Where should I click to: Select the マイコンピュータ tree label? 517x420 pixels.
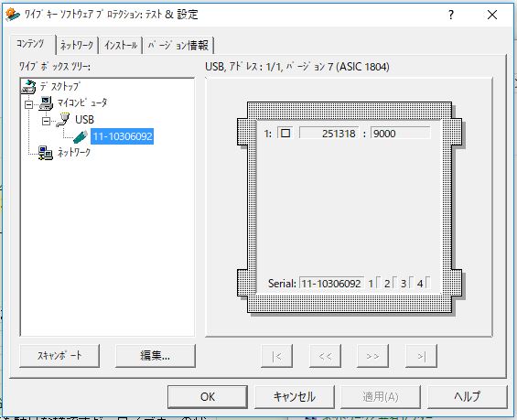pos(82,102)
